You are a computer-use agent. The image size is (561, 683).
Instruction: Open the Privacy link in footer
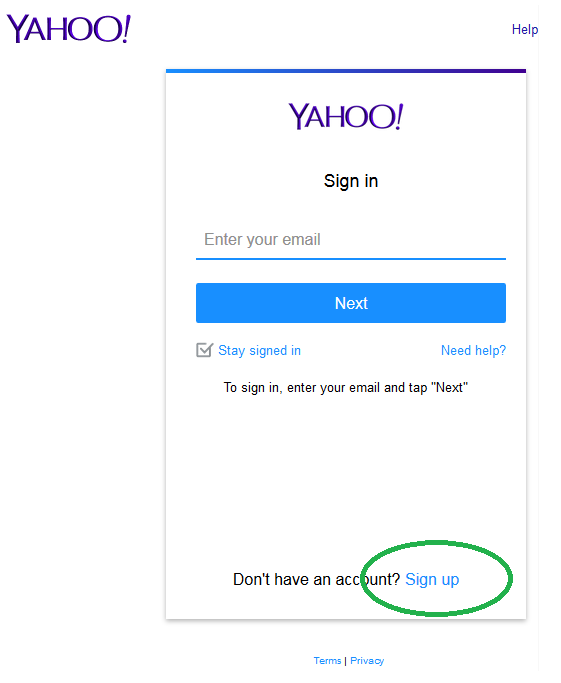(367, 661)
